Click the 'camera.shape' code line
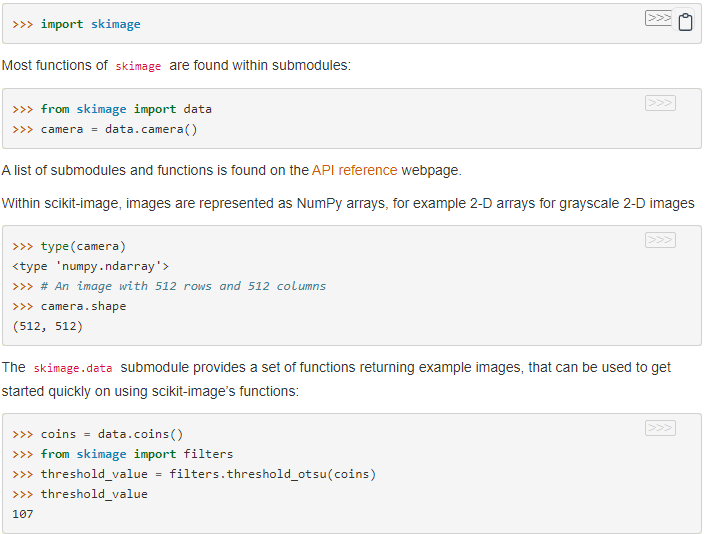The width and height of the screenshot is (718, 534). (x=69, y=306)
